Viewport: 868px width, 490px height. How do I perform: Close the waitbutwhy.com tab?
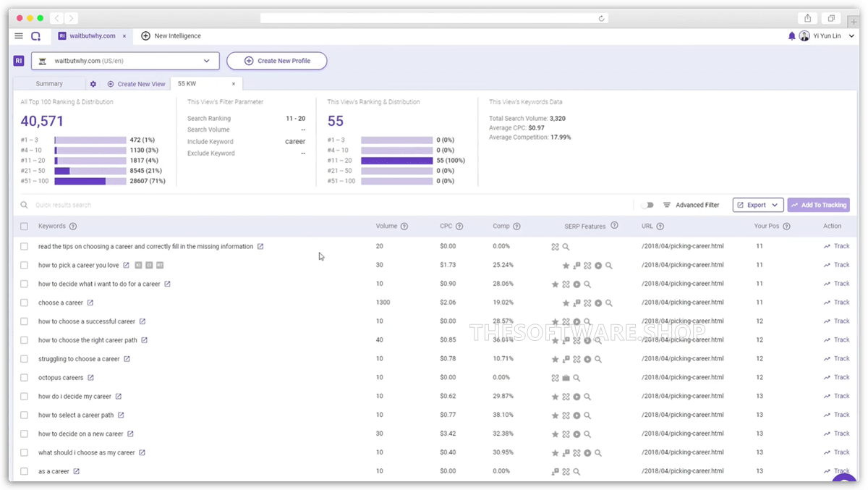pos(124,35)
